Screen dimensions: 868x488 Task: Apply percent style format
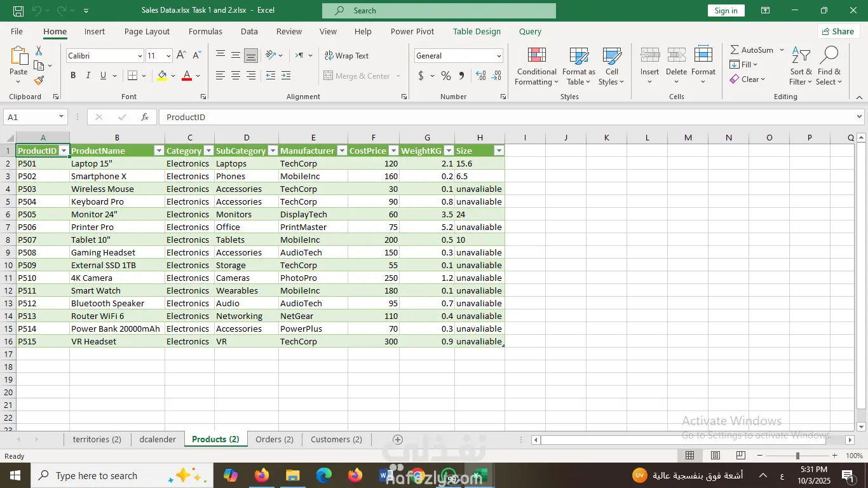point(446,76)
